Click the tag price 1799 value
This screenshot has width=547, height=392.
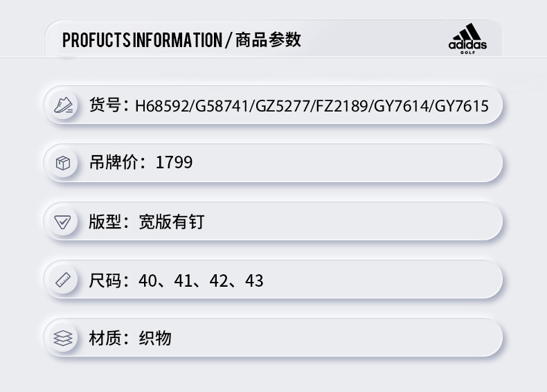174,163
